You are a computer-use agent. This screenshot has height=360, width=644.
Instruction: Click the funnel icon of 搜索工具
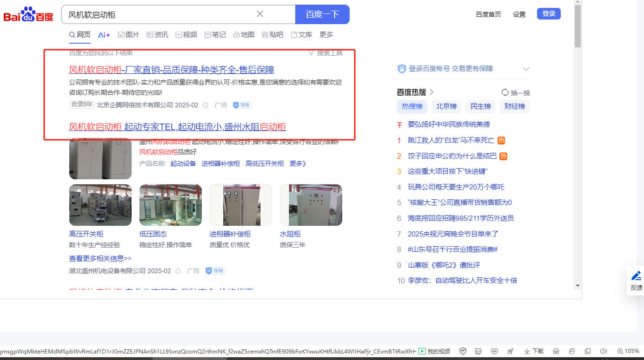(312, 53)
